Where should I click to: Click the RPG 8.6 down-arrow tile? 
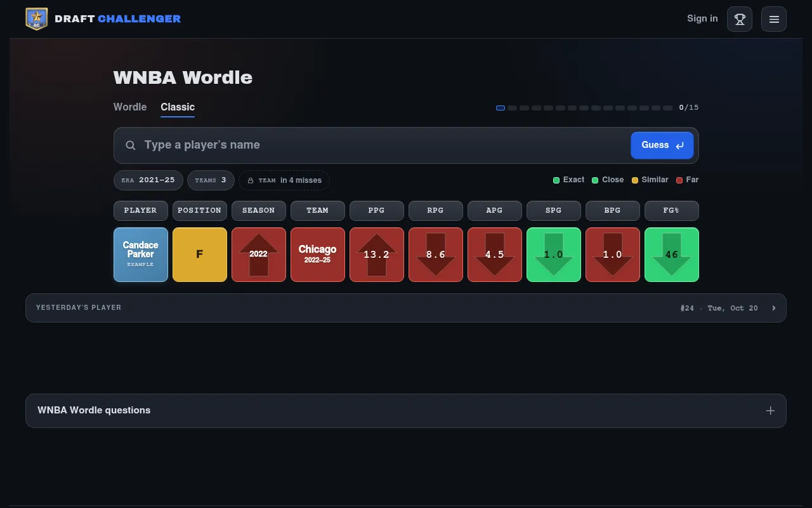click(x=436, y=255)
